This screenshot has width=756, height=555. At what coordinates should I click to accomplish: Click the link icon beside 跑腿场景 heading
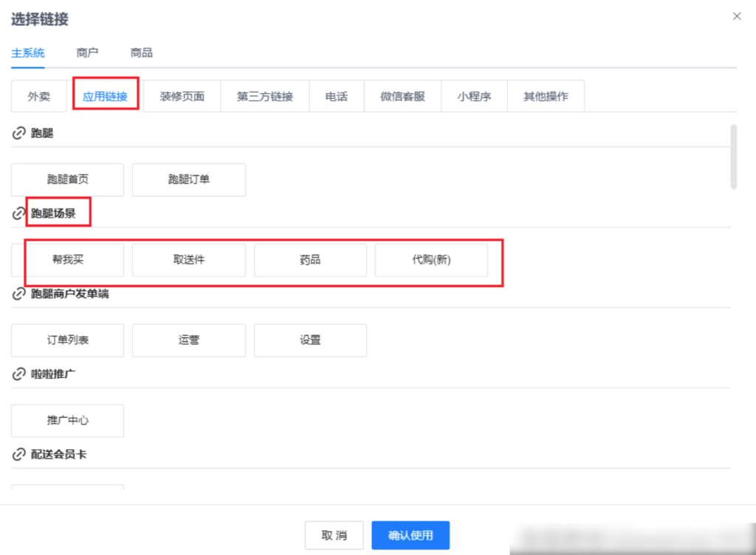click(18, 213)
